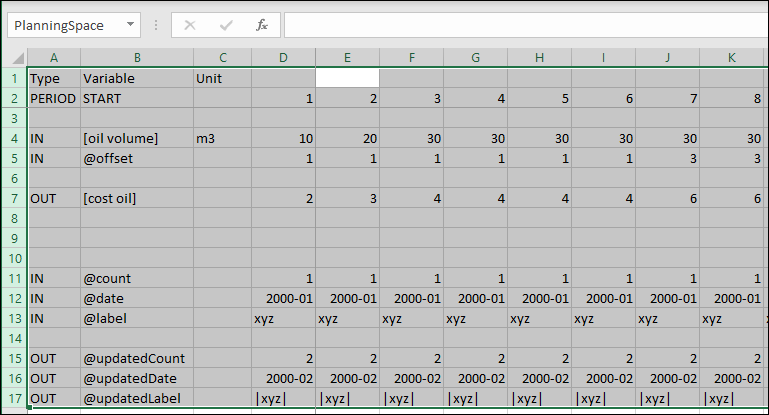
Task: Click the 'Type' cell in A1
Action: point(54,78)
